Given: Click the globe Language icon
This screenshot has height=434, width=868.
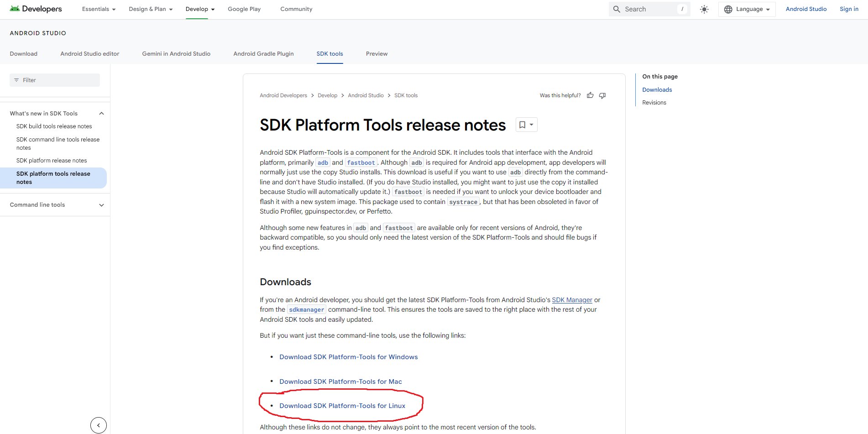Looking at the screenshot, I should 728,9.
